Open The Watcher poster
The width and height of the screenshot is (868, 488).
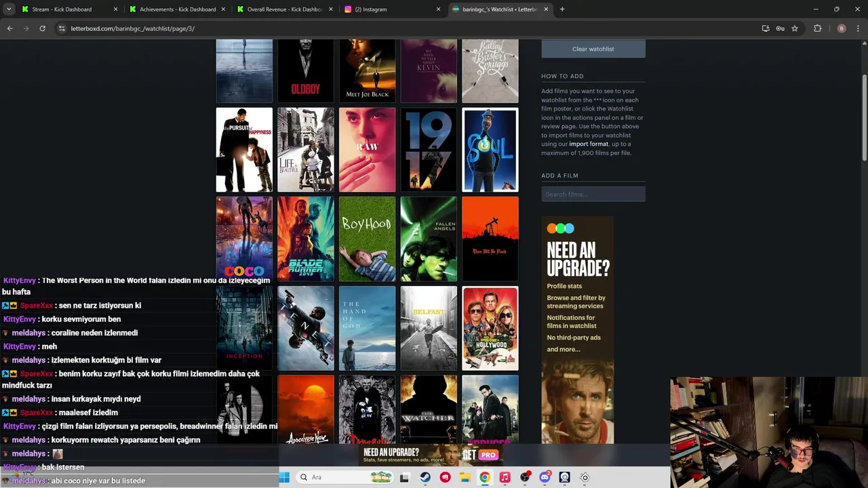click(429, 409)
